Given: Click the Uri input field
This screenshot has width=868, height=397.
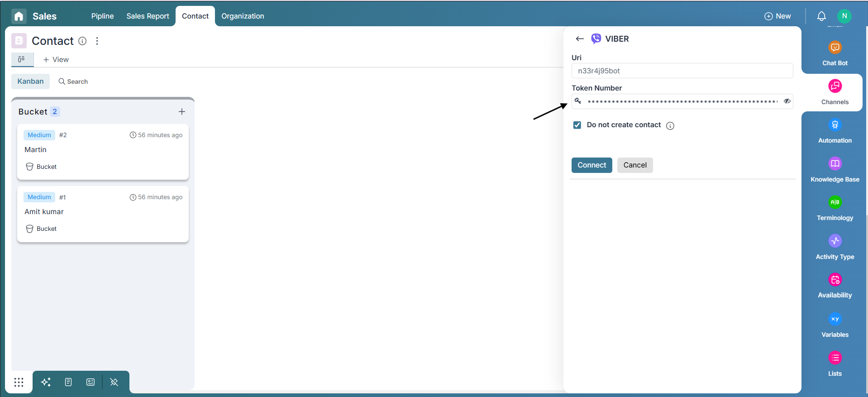Looking at the screenshot, I should tap(682, 71).
